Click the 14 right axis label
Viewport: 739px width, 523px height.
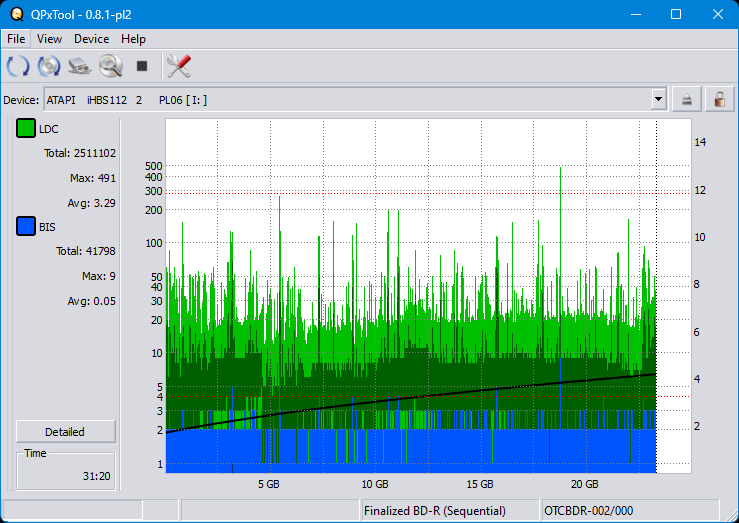(700, 142)
